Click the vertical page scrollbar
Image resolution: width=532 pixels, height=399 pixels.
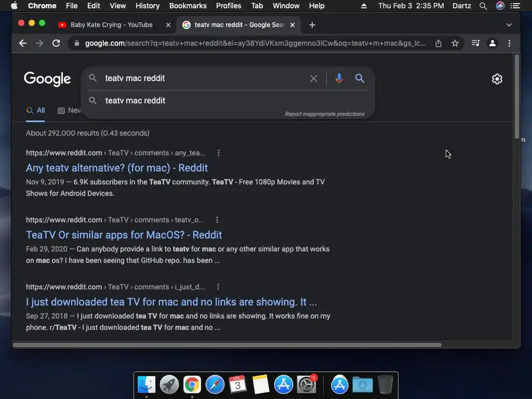(x=517, y=96)
